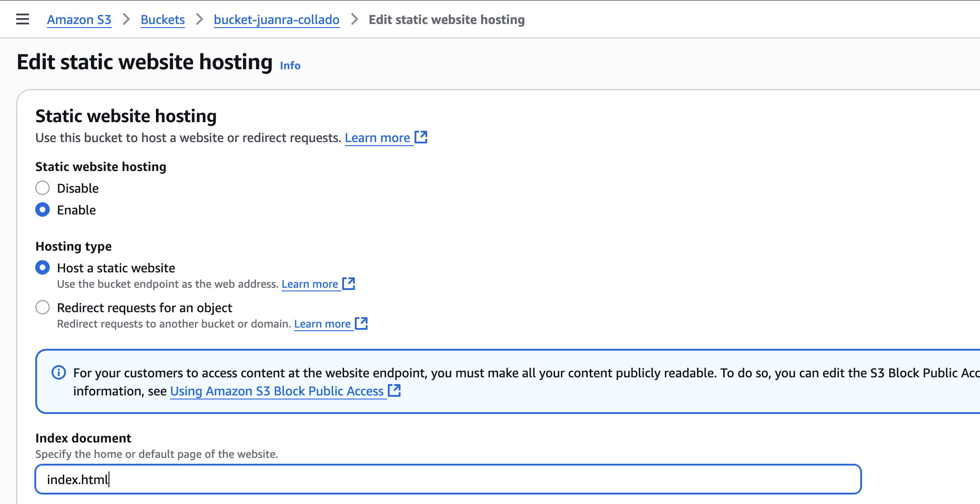Click external icon after redirect requests Learn more
This screenshot has width=980, height=504.
(361, 323)
